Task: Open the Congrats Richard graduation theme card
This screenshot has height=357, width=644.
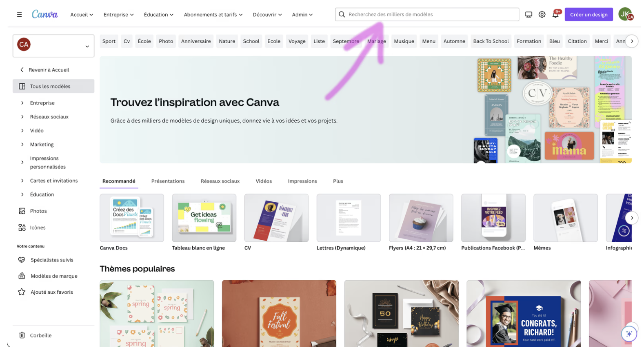Action: click(x=524, y=314)
